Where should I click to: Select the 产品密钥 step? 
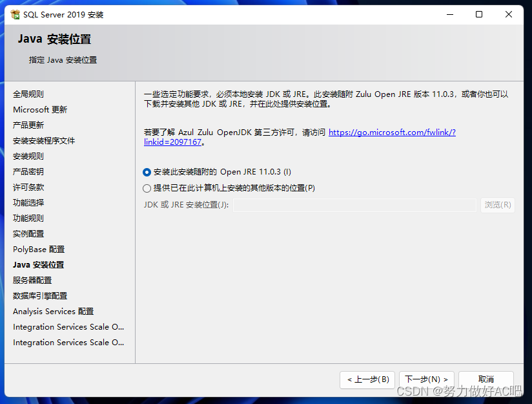[x=28, y=171]
